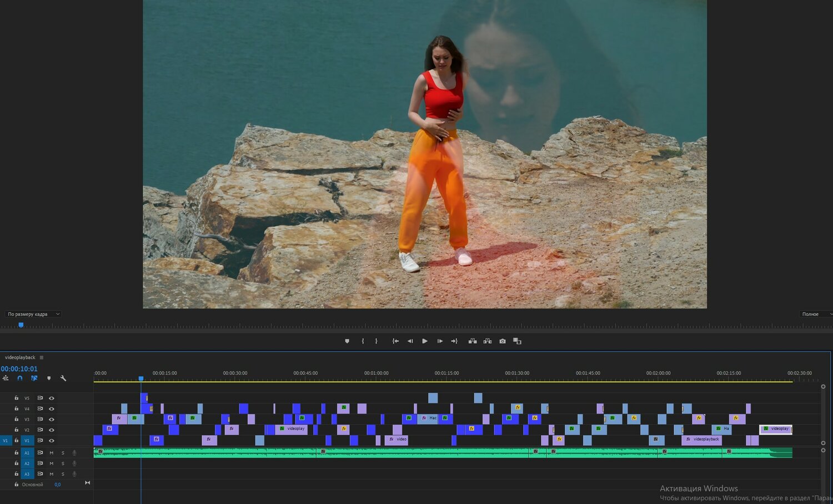Viewport: 833px width, 504px height.
Task: Toggle sync lock for track V4
Action: (40, 409)
